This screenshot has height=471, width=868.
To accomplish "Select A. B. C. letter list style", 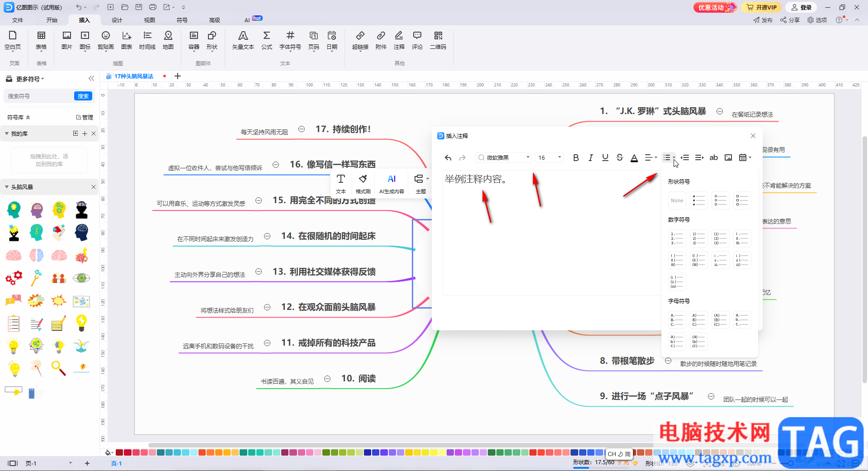I will [677, 320].
